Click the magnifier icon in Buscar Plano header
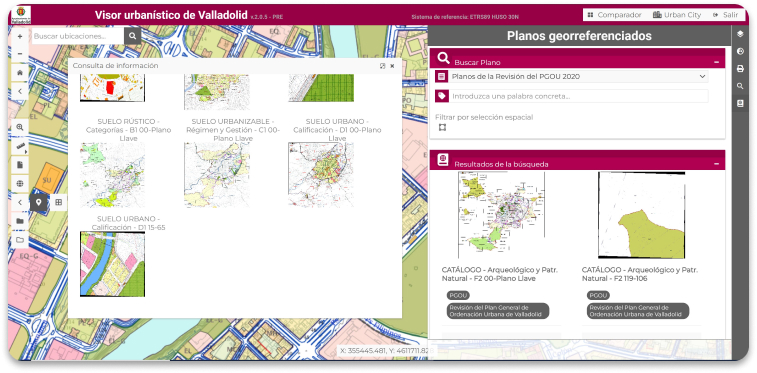Viewport: 757px width, 373px height. tap(443, 59)
